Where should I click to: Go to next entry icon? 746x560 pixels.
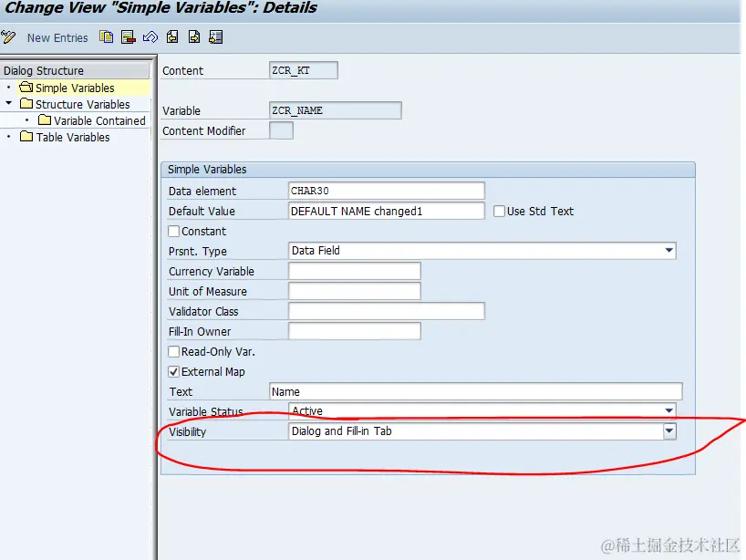pos(194,36)
